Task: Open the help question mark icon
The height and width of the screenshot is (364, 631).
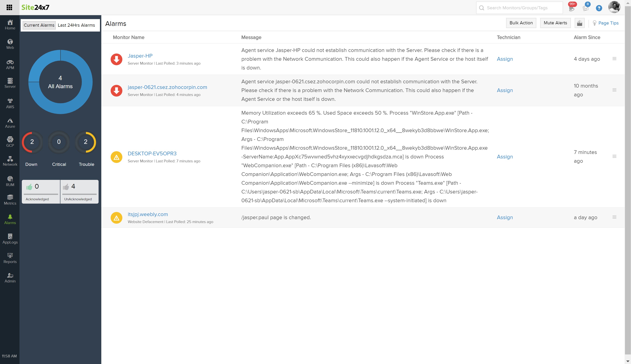Action: 599,8
